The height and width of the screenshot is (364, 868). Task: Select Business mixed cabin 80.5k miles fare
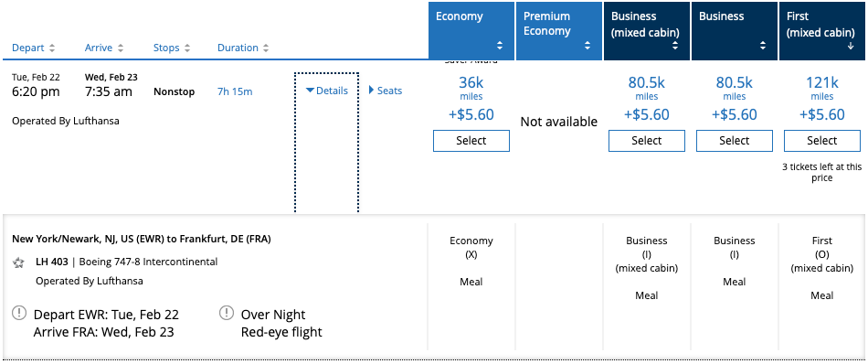coord(647,141)
